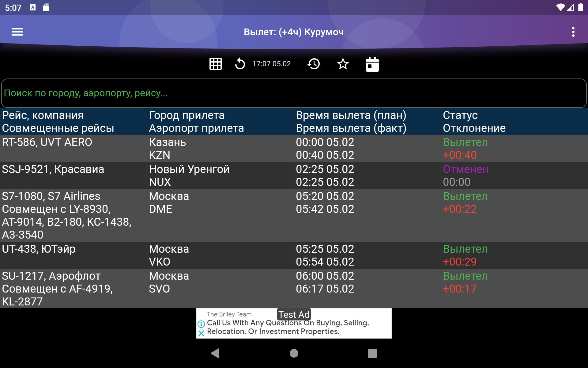
Task: Open the hamburger navigation menu
Action: pos(17,32)
